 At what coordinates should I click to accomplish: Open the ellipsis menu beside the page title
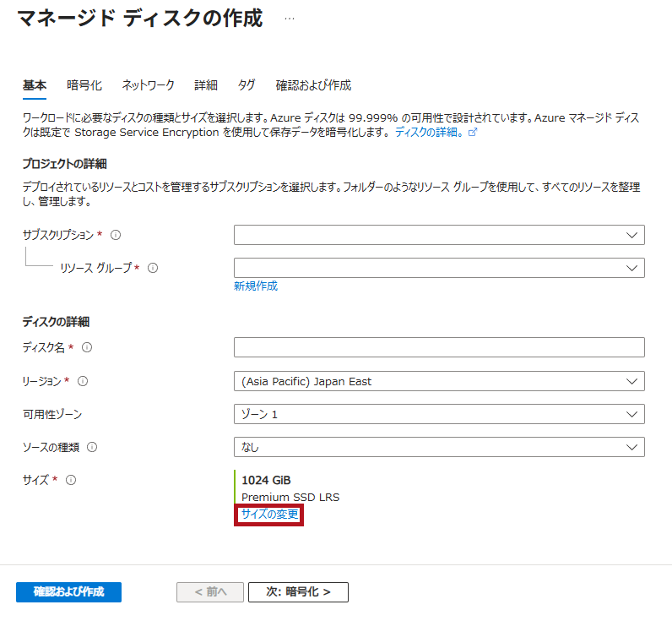click(290, 18)
